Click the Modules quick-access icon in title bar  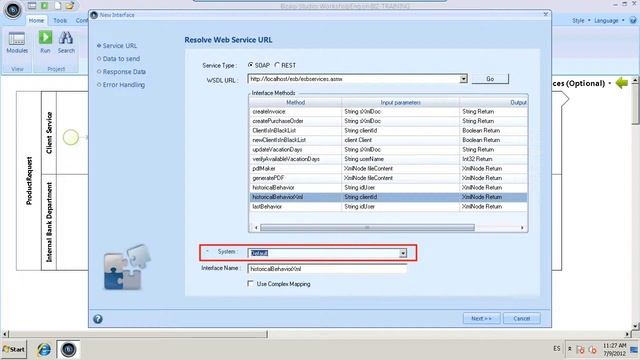pyautogui.click(x=32, y=5)
